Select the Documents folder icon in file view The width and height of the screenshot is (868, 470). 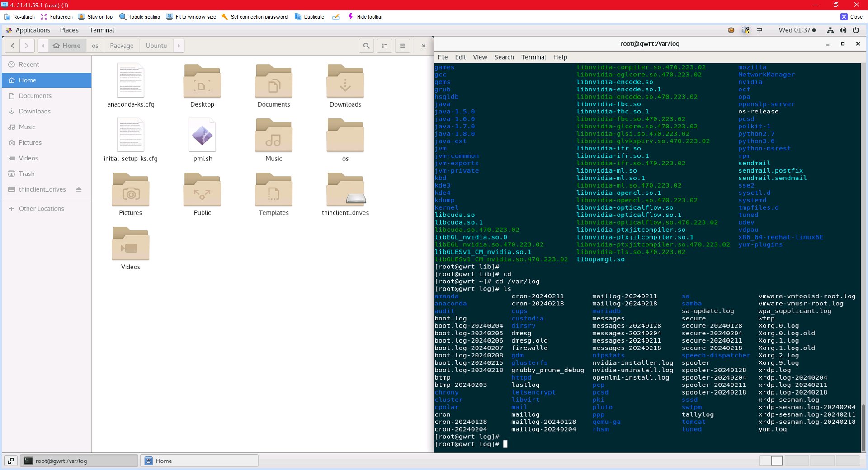pyautogui.click(x=274, y=81)
